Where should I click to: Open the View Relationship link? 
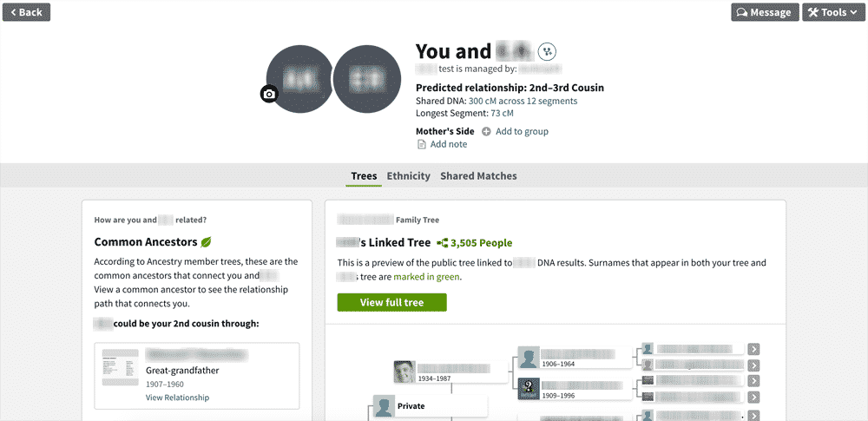177,398
